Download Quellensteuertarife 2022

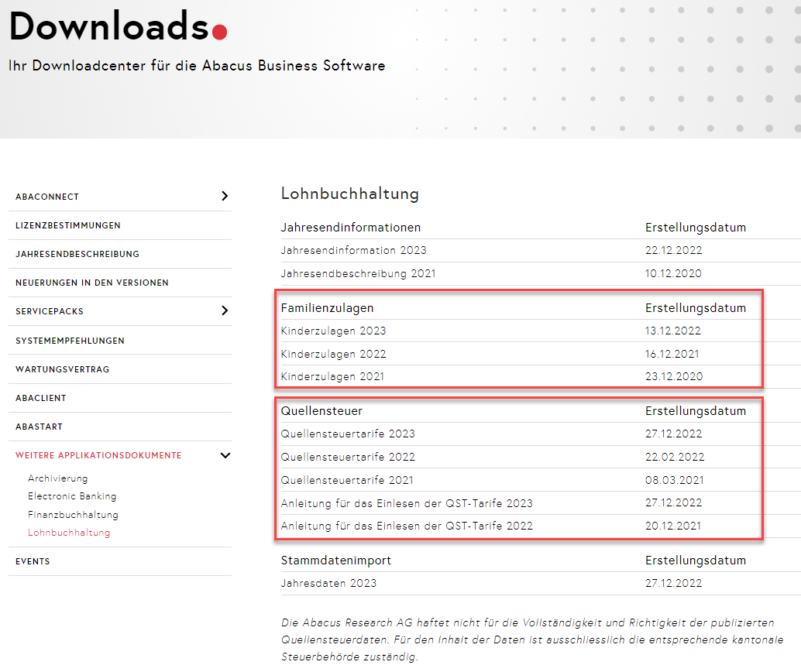[x=348, y=457]
